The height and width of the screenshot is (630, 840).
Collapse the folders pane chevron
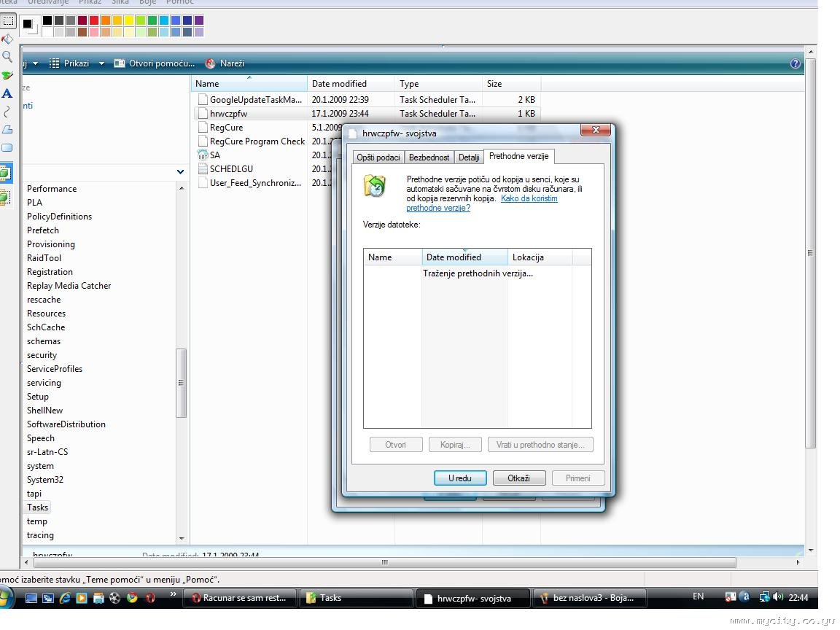[181, 172]
